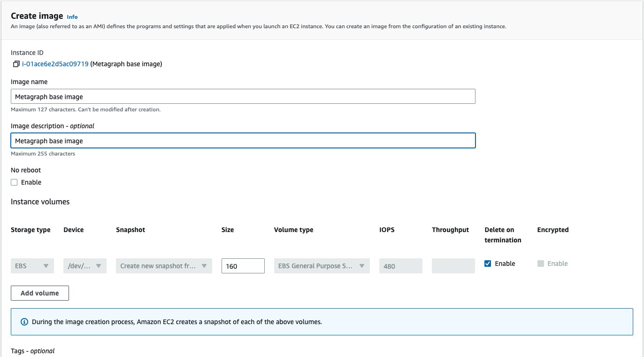Copy the instance ID with the copy icon
The height and width of the screenshot is (357, 644).
16,64
